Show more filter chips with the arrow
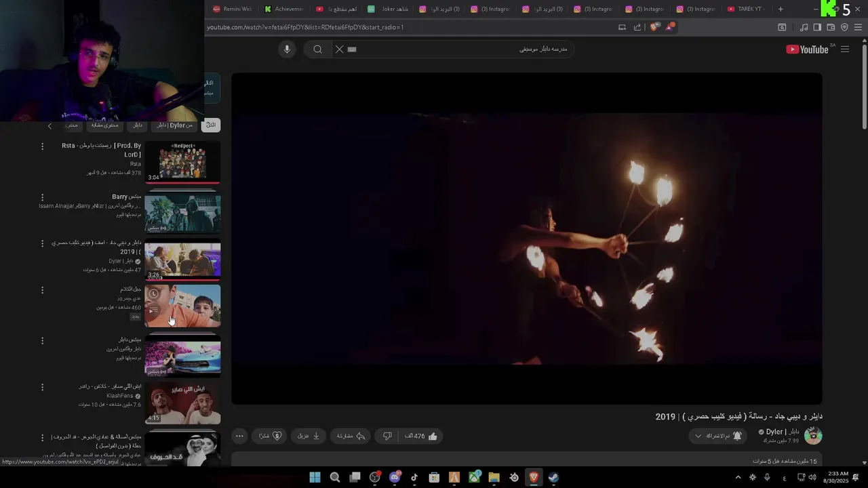Screen dimensions: 868x488 (x=50, y=126)
